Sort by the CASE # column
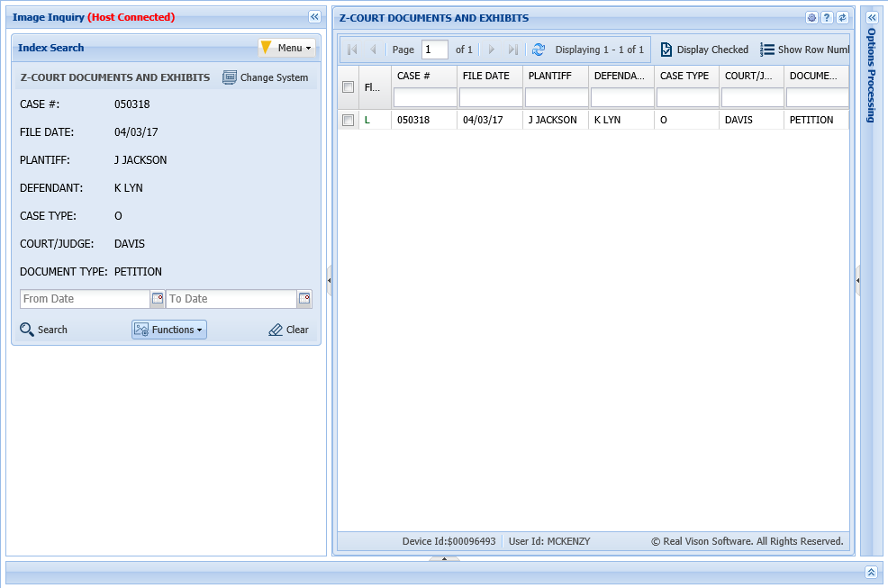 (x=424, y=76)
